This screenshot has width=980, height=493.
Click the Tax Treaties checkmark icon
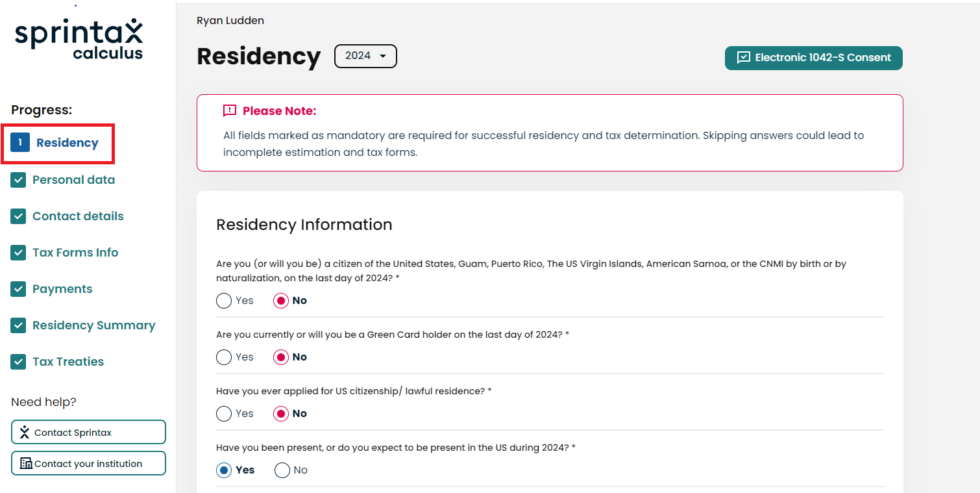[x=18, y=362]
